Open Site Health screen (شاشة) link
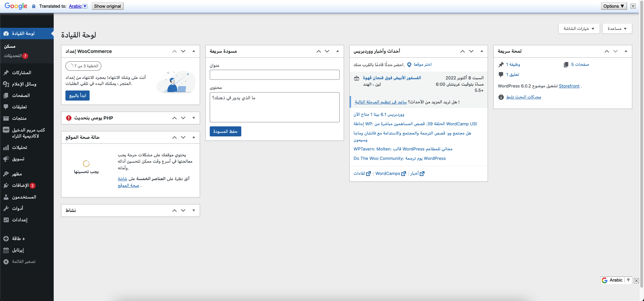Image resolution: width=644 pixels, height=301 pixels. (x=122, y=179)
